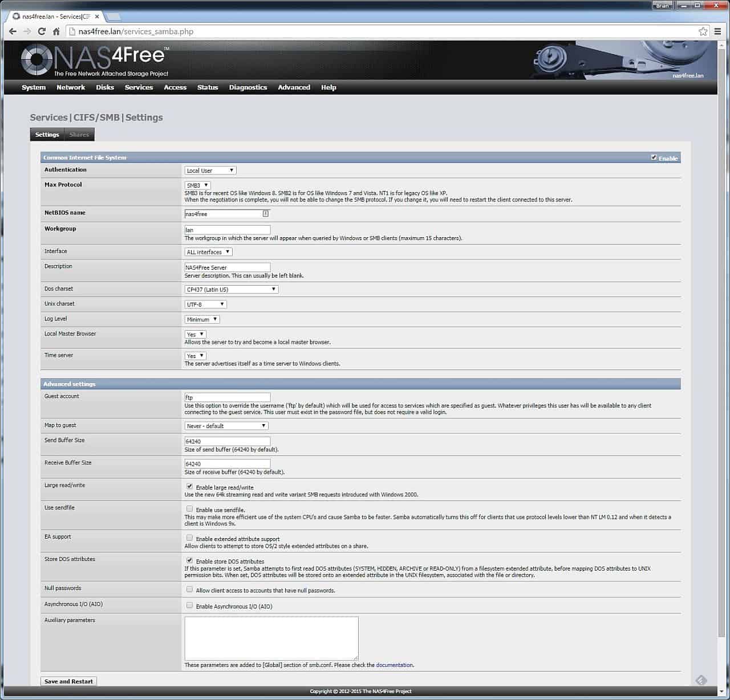This screenshot has width=730, height=700.
Task: Open the Unix charset dropdown
Action: click(x=205, y=304)
